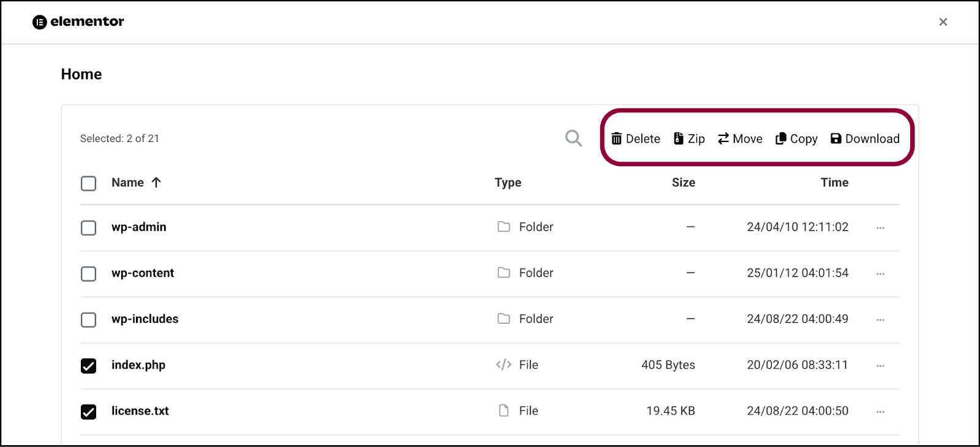Uncheck the license.txt checkbox

pos(89,411)
